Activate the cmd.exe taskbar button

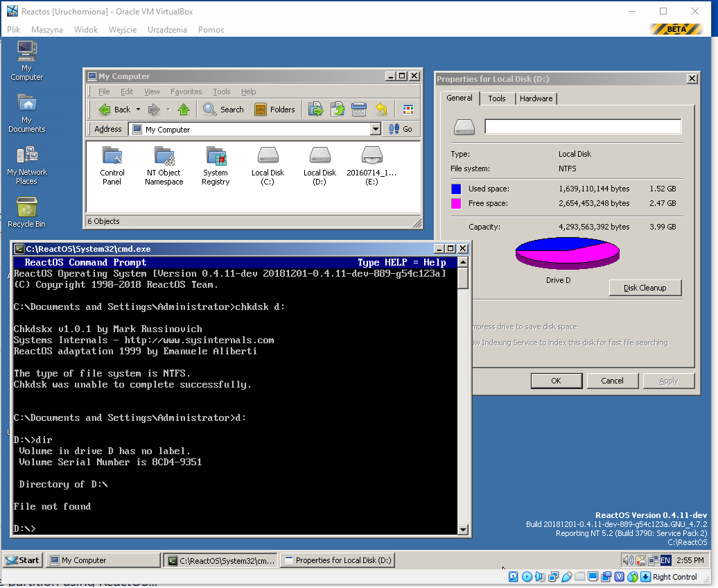click(222, 560)
